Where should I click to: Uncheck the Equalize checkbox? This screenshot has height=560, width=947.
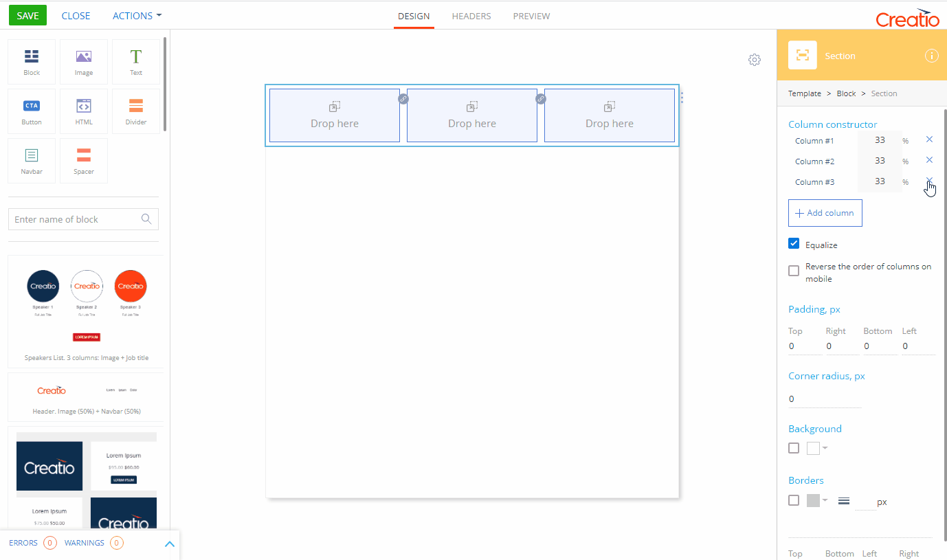pos(794,244)
